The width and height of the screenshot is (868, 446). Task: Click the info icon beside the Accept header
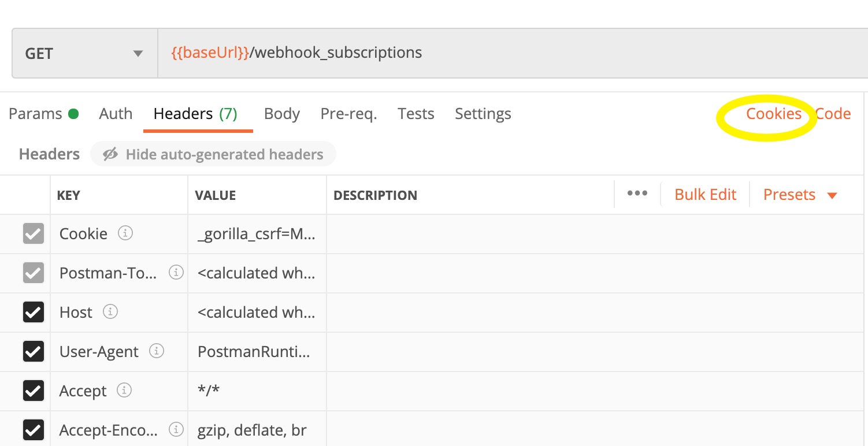pyautogui.click(x=125, y=391)
